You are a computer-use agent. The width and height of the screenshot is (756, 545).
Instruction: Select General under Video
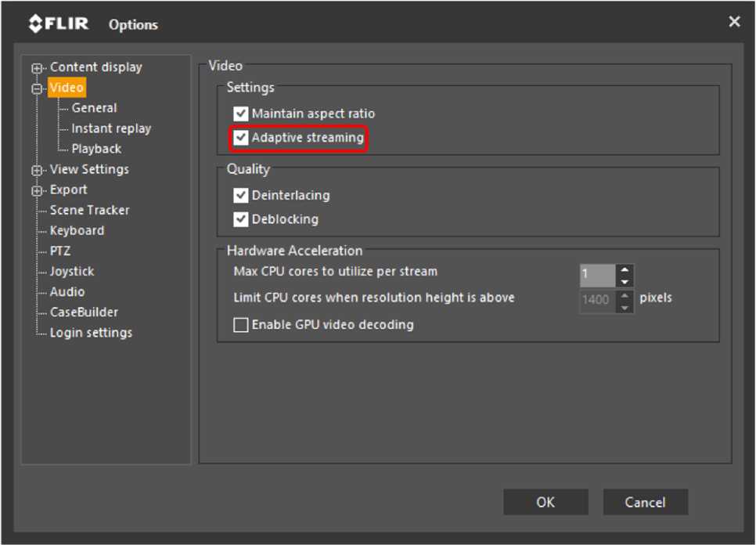(94, 108)
